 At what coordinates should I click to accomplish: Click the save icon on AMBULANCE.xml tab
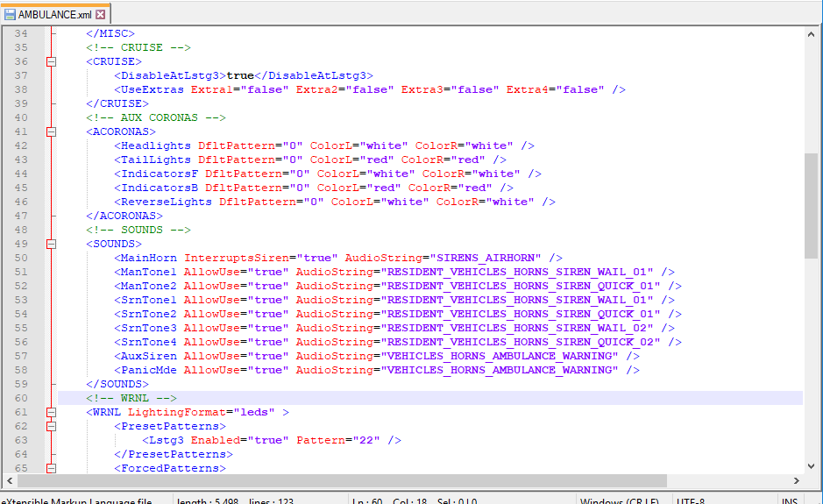10,15
